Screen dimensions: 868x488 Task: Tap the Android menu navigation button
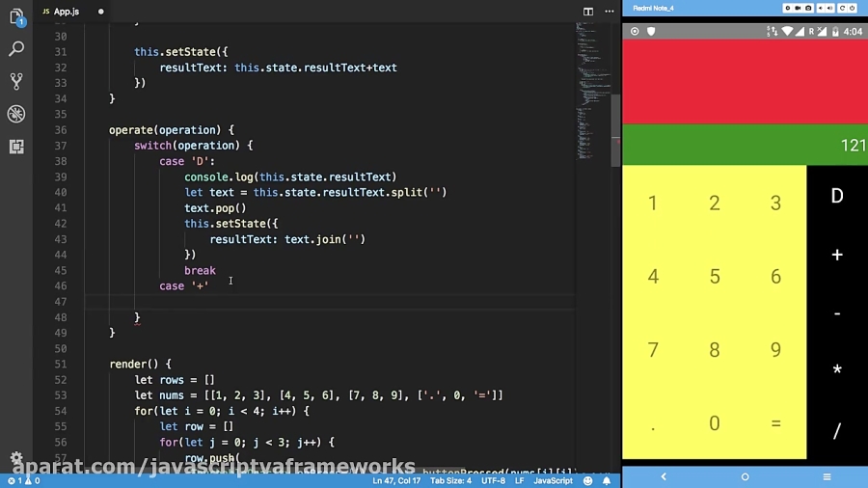click(827, 476)
